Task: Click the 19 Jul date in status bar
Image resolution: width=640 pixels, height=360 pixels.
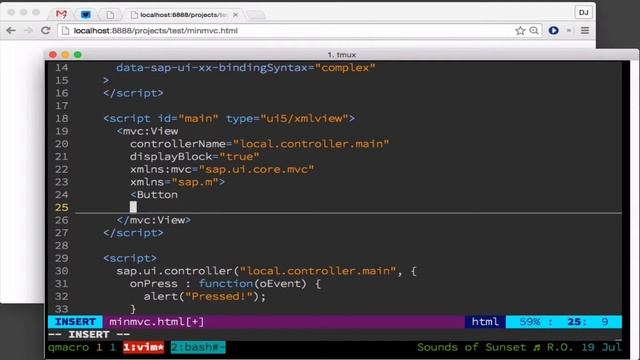Action: (x=601, y=347)
